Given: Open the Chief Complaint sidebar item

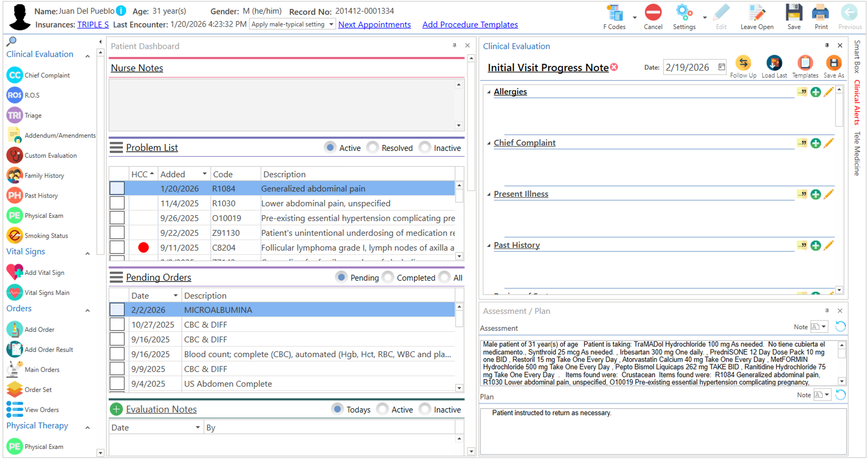Looking at the screenshot, I should [x=47, y=75].
